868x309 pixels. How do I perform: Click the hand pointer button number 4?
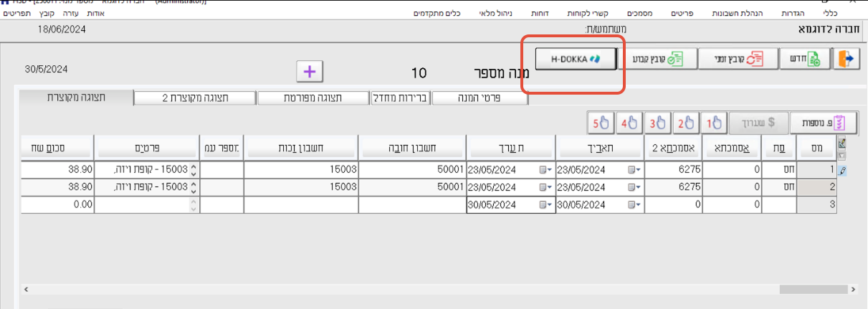[x=629, y=123]
